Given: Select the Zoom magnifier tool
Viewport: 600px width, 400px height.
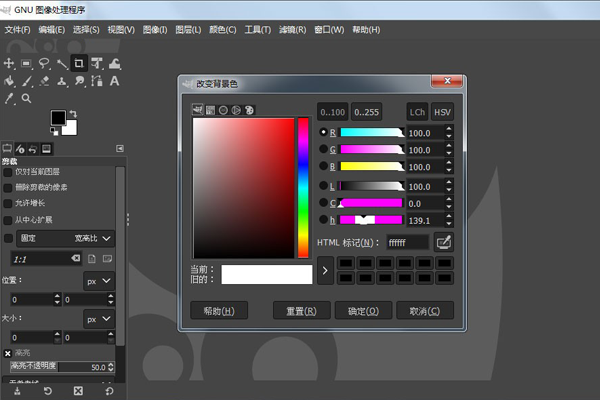Looking at the screenshot, I should (x=26, y=98).
